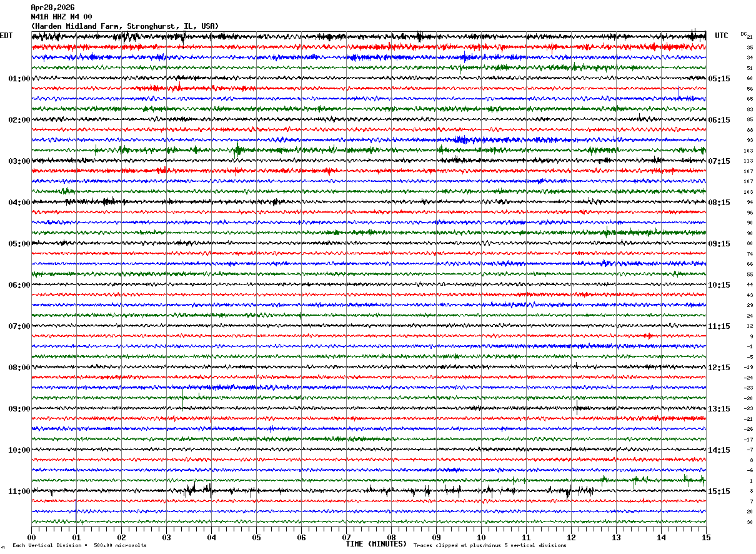Click minute tick '12' on time axis
Image resolution: width=756 pixels, height=554 pixels.
571,537
